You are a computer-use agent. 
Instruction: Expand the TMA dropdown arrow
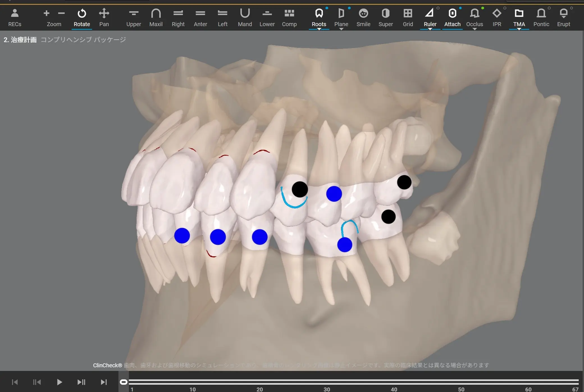(519, 29)
